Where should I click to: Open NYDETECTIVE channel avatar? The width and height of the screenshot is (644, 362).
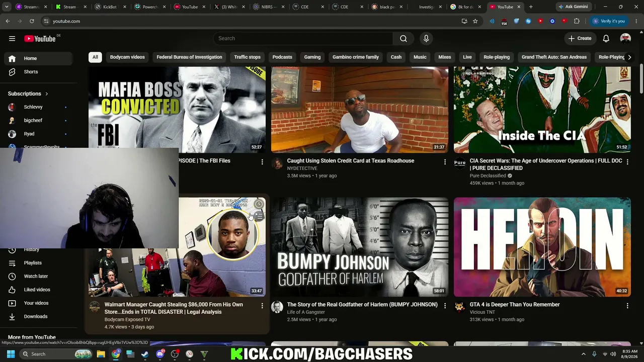point(277,163)
